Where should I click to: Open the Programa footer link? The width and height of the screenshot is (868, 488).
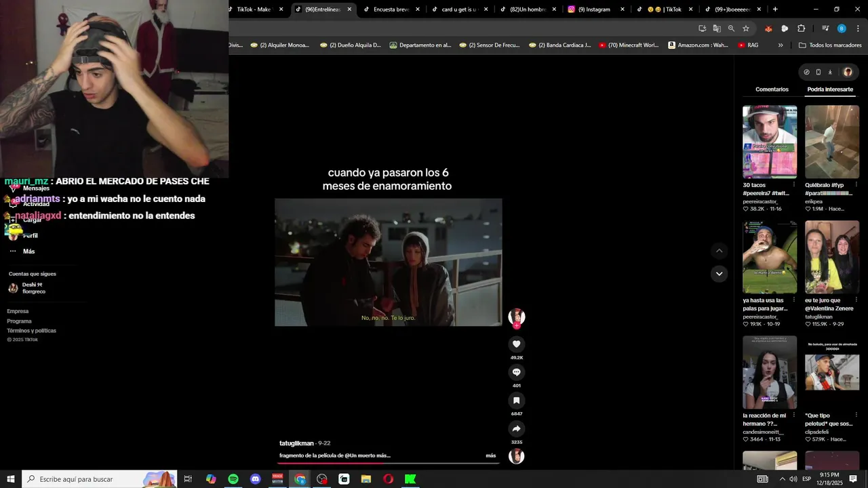tap(19, 321)
